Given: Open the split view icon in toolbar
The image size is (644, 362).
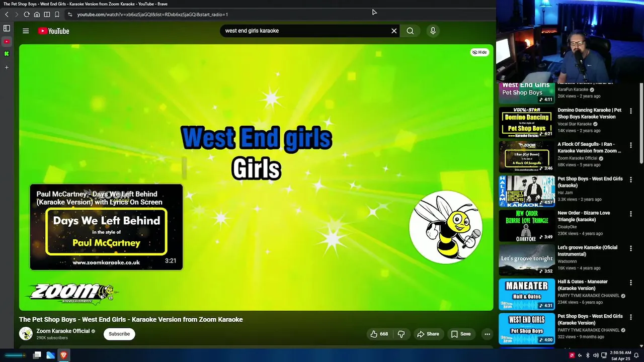Looking at the screenshot, I should [47, 15].
